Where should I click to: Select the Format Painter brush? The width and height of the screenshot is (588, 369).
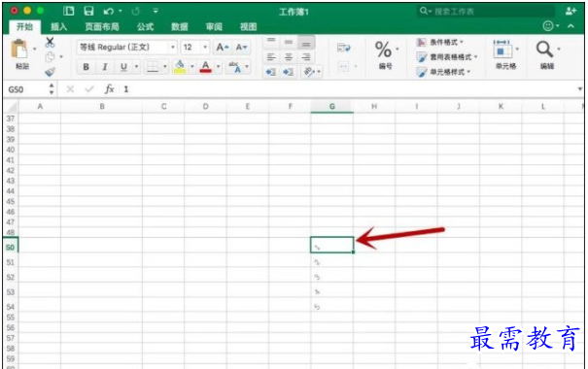50,72
